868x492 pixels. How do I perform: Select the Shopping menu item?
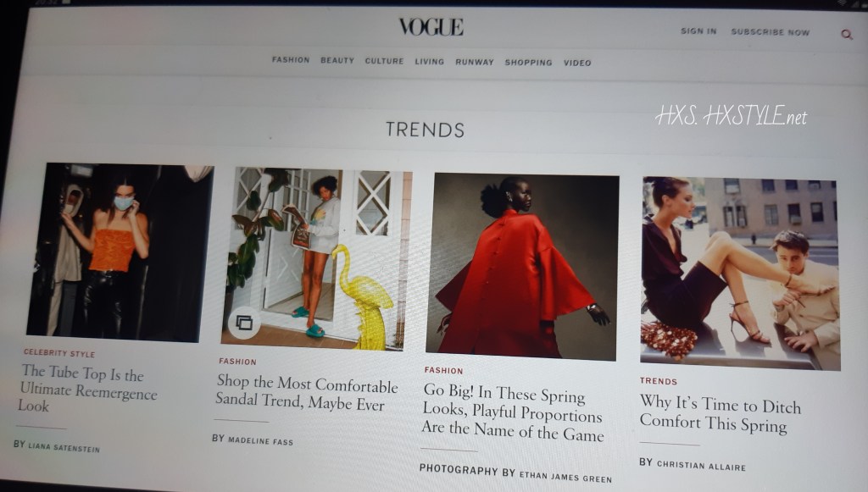point(528,63)
